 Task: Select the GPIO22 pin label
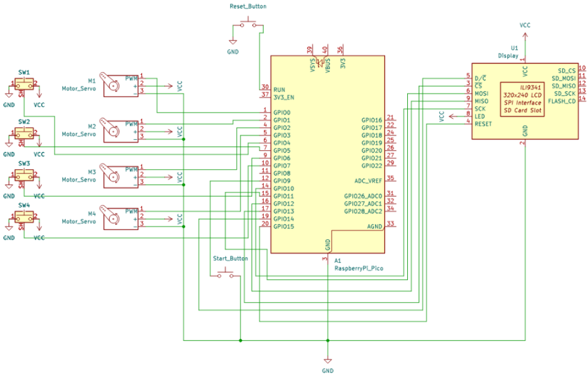coord(371,166)
